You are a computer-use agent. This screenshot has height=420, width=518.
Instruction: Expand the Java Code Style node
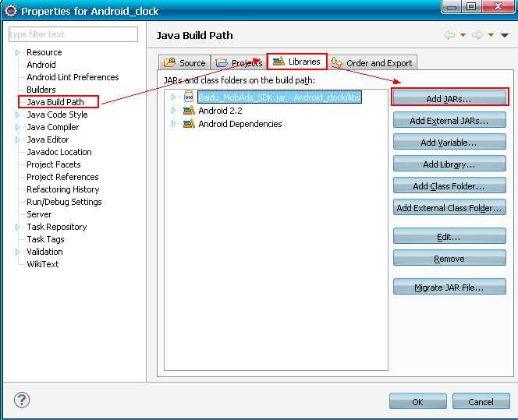pos(17,115)
